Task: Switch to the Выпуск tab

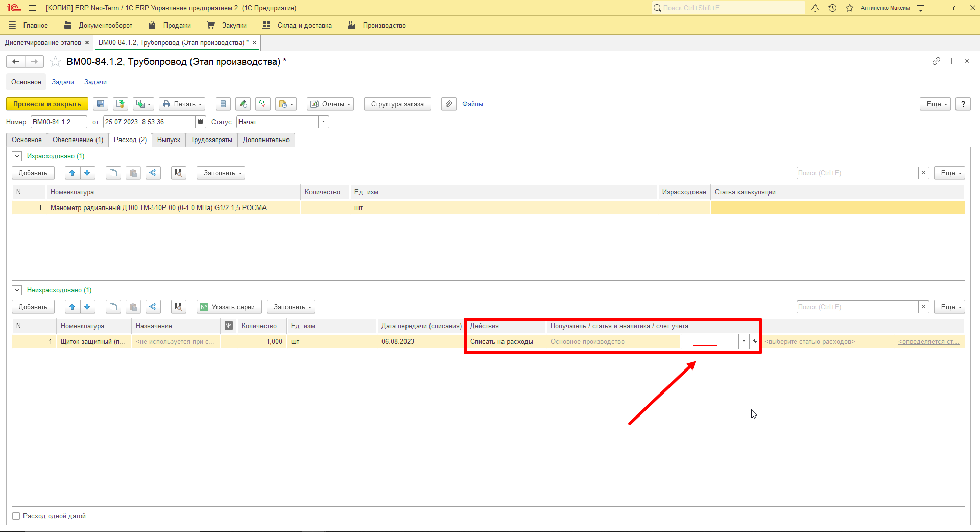Action: click(169, 140)
